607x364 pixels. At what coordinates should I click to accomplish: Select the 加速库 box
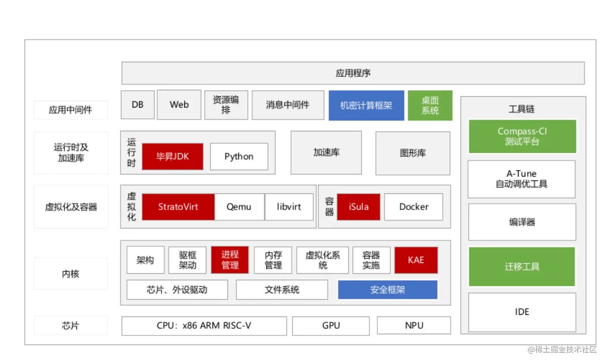(326, 153)
